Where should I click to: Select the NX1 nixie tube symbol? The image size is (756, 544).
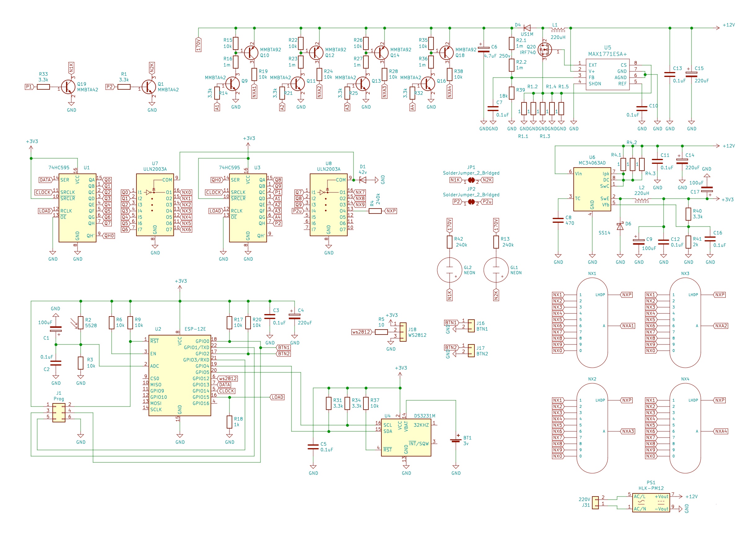pos(592,322)
